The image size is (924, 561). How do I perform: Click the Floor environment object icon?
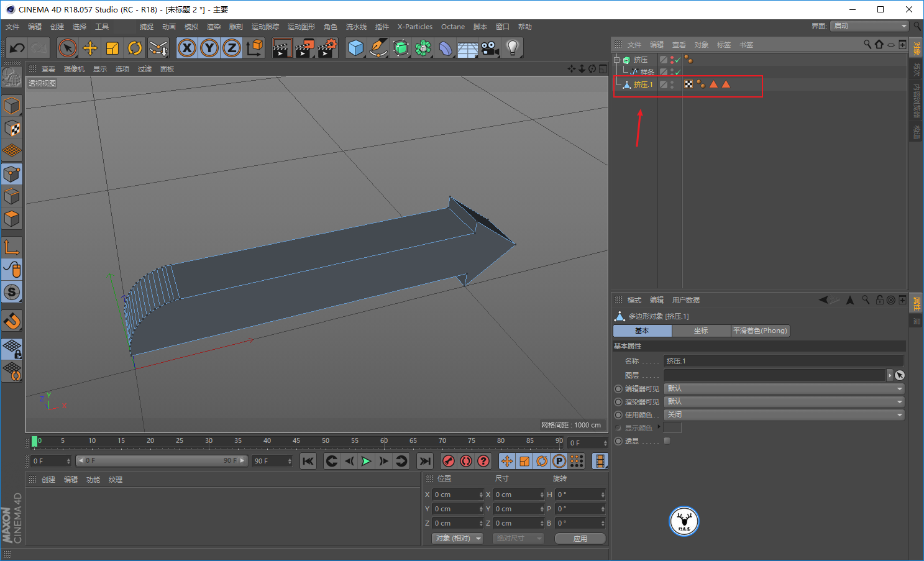[468, 48]
